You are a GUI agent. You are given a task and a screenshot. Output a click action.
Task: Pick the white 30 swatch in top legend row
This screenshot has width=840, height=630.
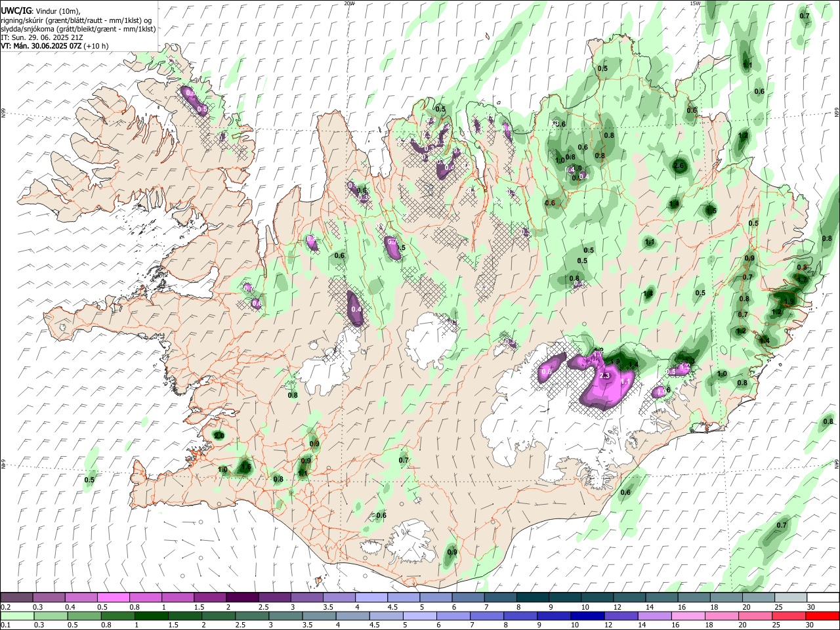[x=823, y=597]
